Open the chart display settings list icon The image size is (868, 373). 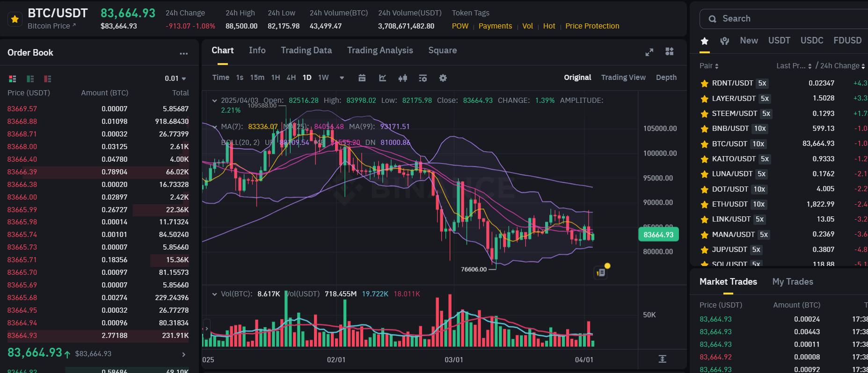(x=423, y=78)
